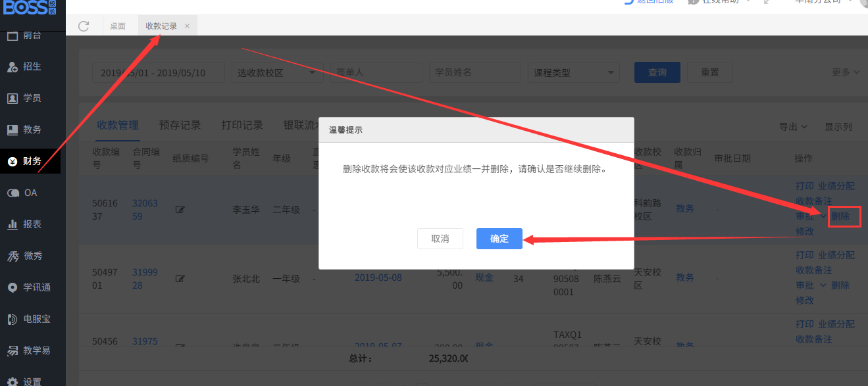Open the 导出 export dropdown
Viewport: 868px width, 386px height.
pos(793,127)
